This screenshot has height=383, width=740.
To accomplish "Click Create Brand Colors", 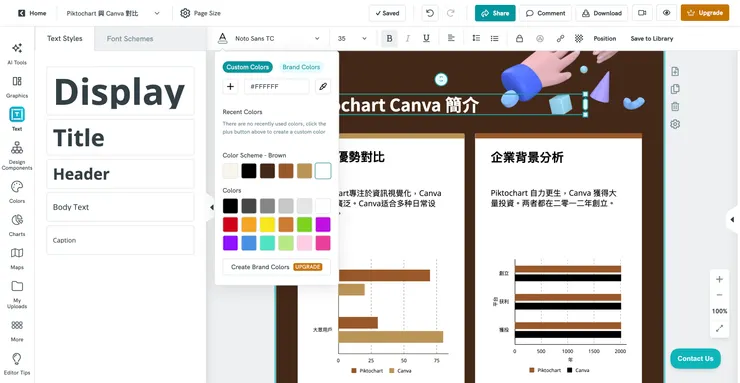I will coord(277,267).
